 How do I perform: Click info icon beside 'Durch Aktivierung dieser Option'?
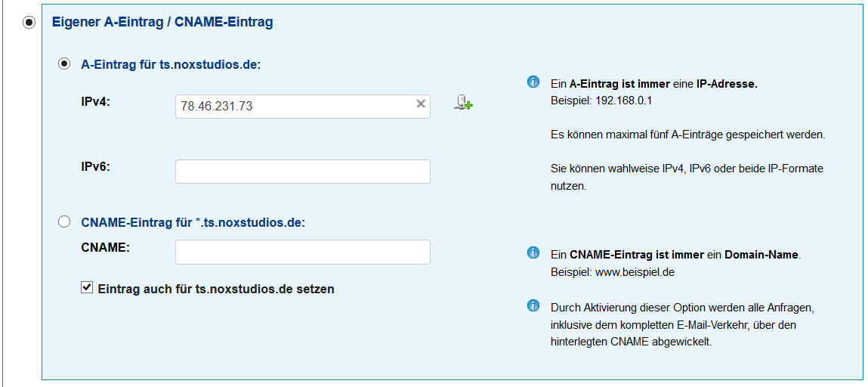pos(533,306)
